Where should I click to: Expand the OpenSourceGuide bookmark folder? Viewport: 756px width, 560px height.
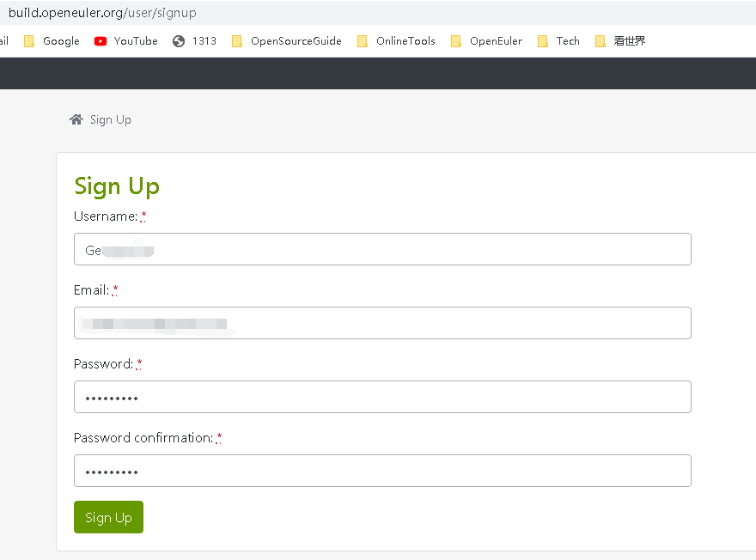pyautogui.click(x=287, y=41)
